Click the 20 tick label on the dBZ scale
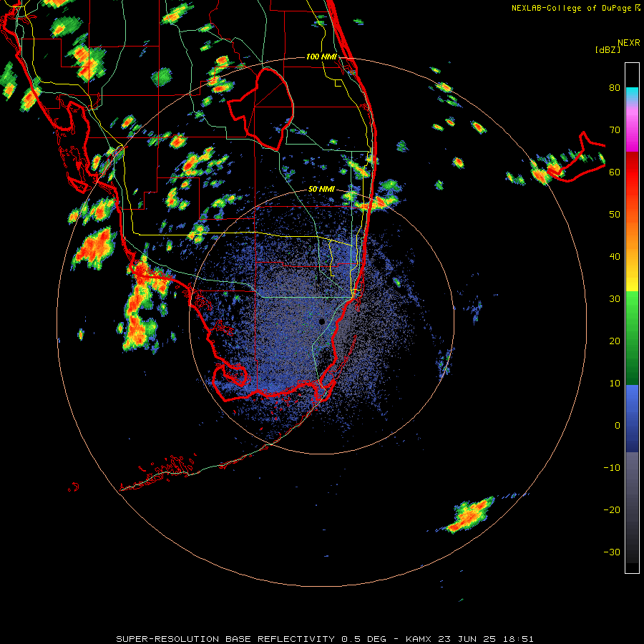The image size is (644, 644). (x=615, y=341)
